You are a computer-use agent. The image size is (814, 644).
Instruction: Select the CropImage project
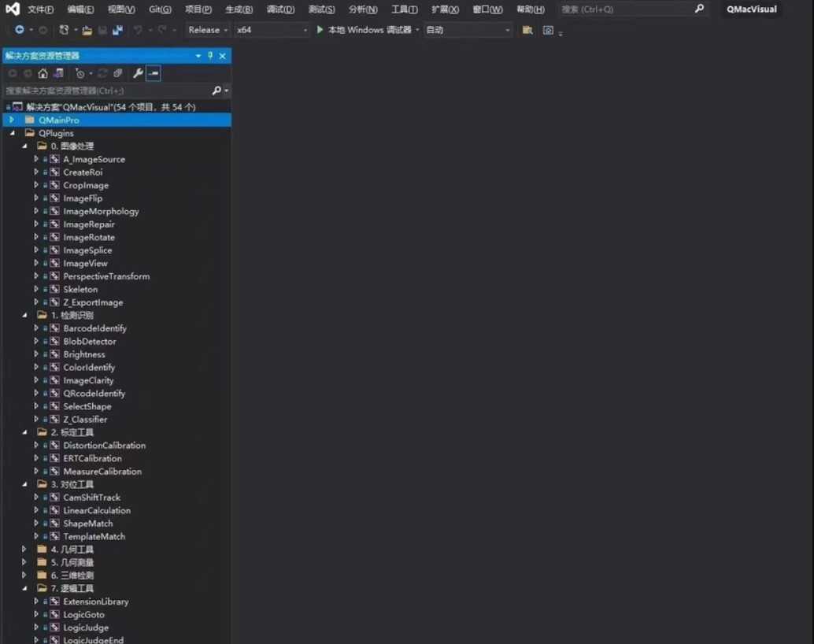(x=86, y=186)
